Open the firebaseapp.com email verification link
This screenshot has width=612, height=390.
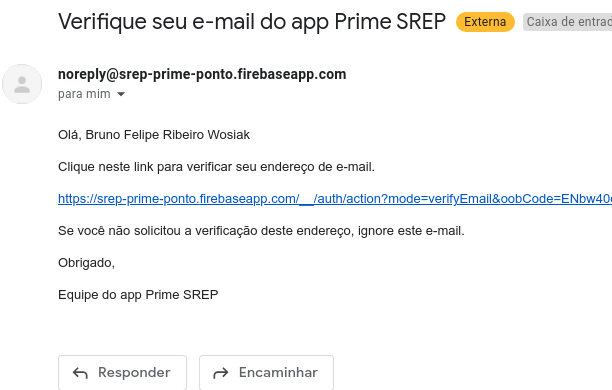(335, 199)
